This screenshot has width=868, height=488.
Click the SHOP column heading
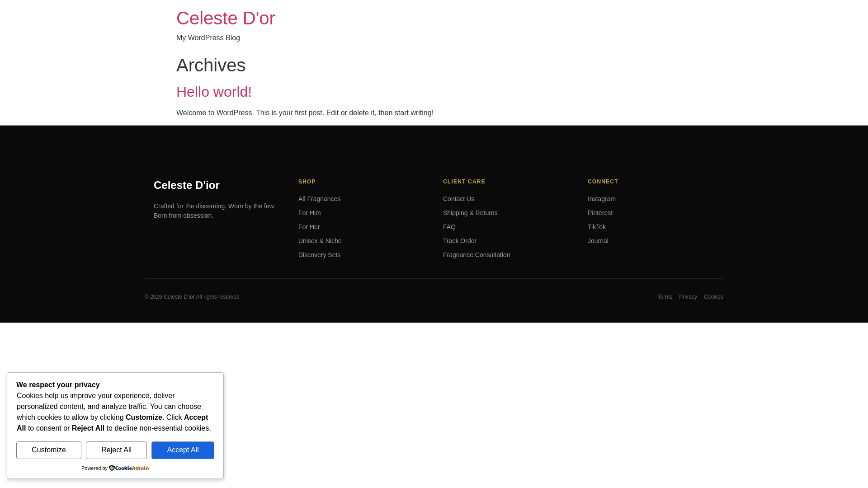coord(307,182)
